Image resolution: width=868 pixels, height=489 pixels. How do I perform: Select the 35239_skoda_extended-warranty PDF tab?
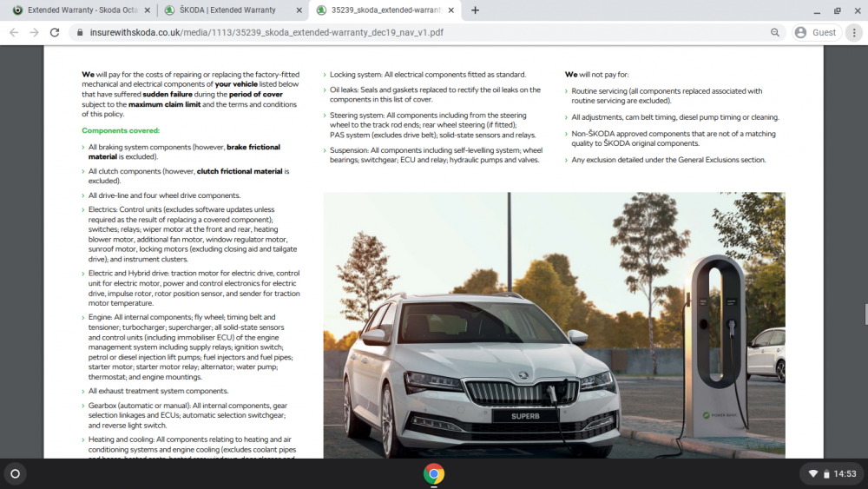[x=386, y=10]
